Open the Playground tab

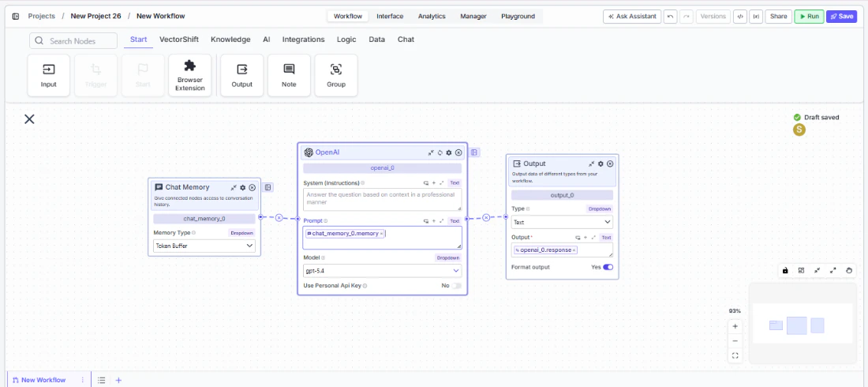coord(518,16)
